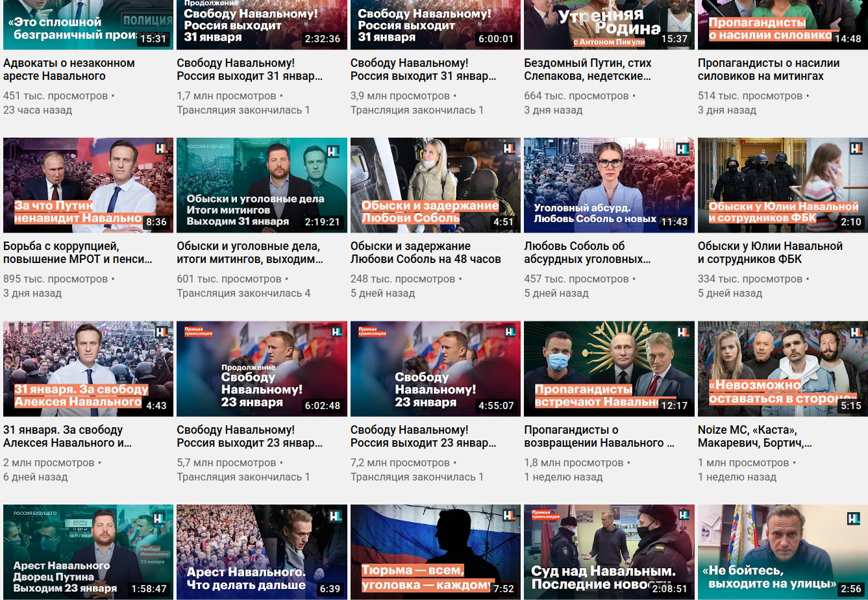Open the 15:31 video thumbnail about lawyers
868x600 pixels.
88,25
